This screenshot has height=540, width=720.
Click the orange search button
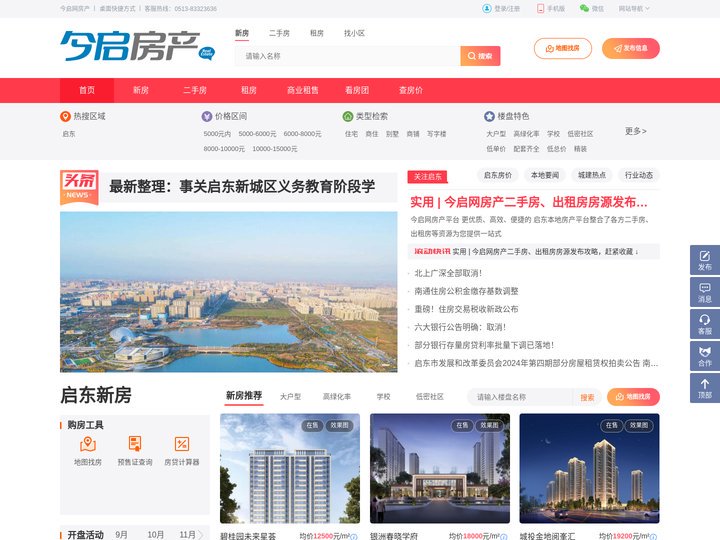coord(480,56)
